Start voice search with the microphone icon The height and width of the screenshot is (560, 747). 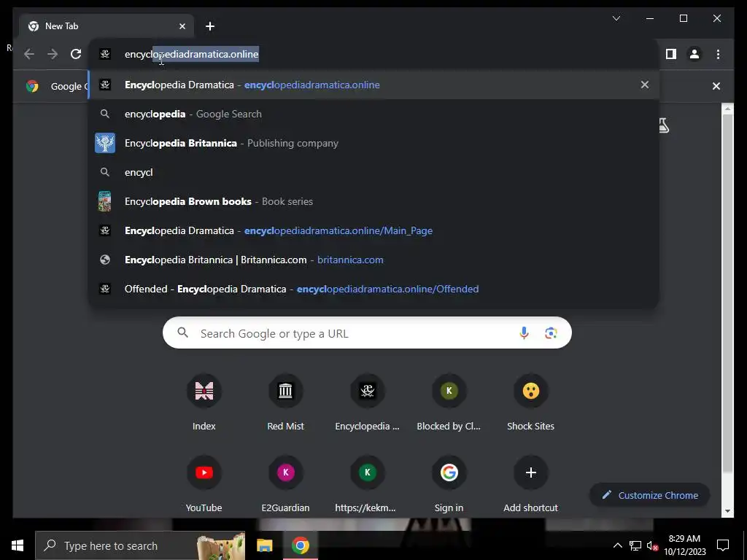(x=524, y=332)
